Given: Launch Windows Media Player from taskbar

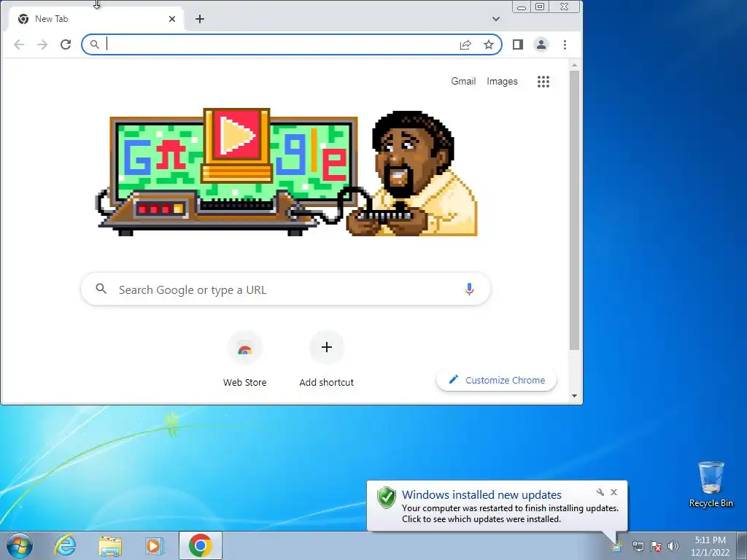Looking at the screenshot, I should [x=154, y=545].
